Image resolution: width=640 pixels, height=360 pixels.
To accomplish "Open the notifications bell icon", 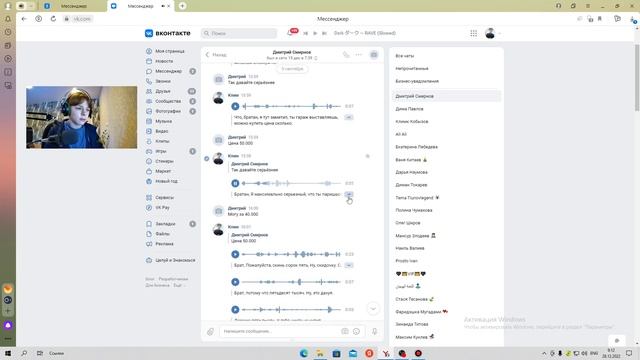I will point(291,33).
